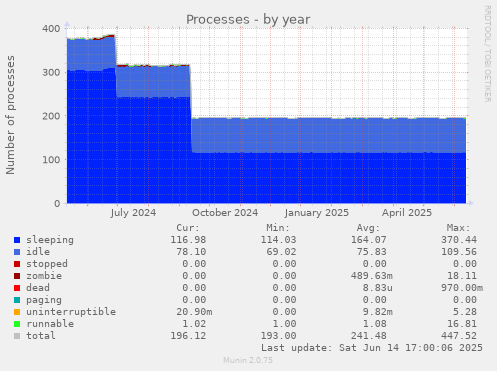Click the sleeping legend color square
The image size is (497, 371).
click(17, 240)
